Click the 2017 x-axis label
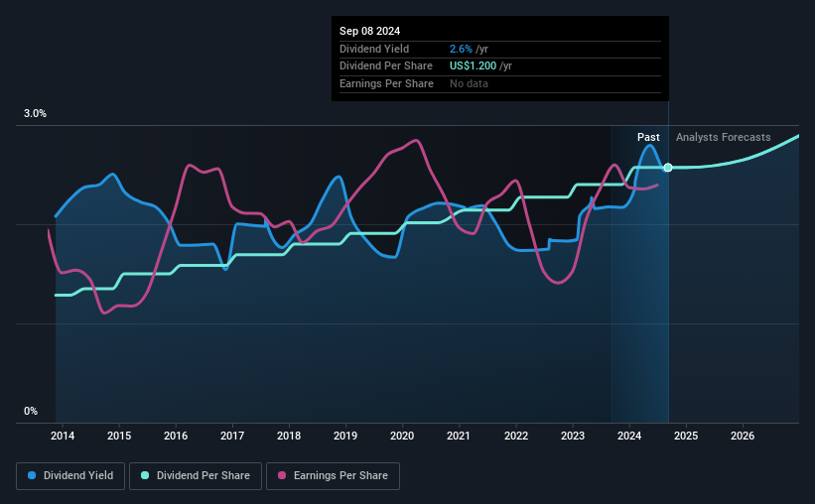Image resolution: width=815 pixels, height=504 pixels. (x=232, y=436)
